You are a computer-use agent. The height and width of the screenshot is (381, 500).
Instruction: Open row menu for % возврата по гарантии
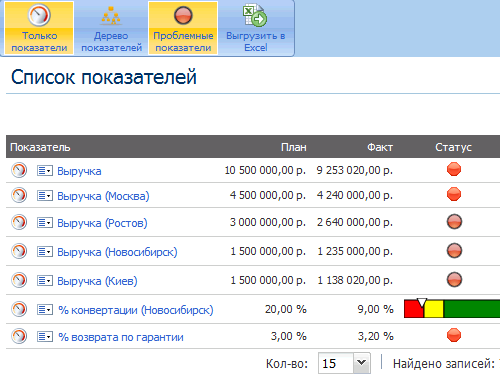(x=45, y=337)
